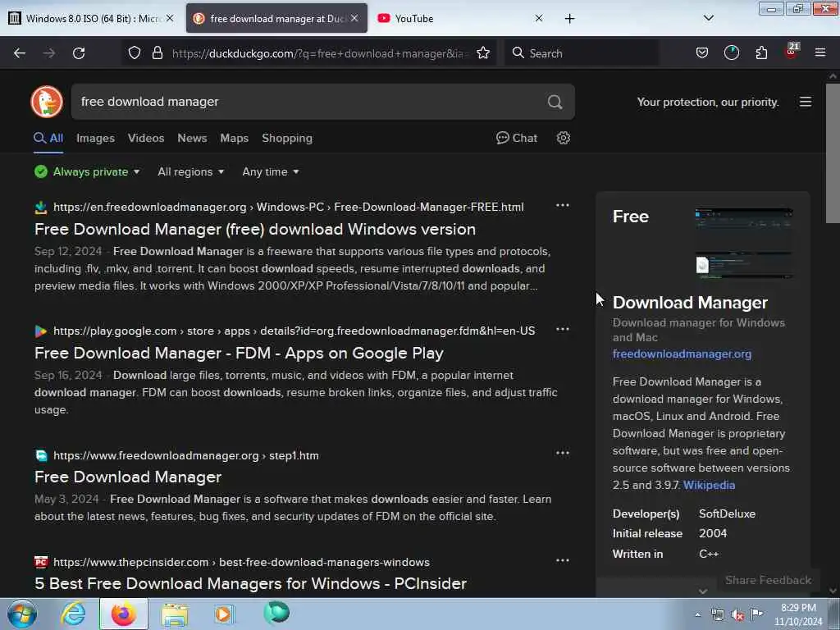The height and width of the screenshot is (630, 840).
Task: Click the taskbar clock showing 8:29 PM
Action: pyautogui.click(x=798, y=614)
